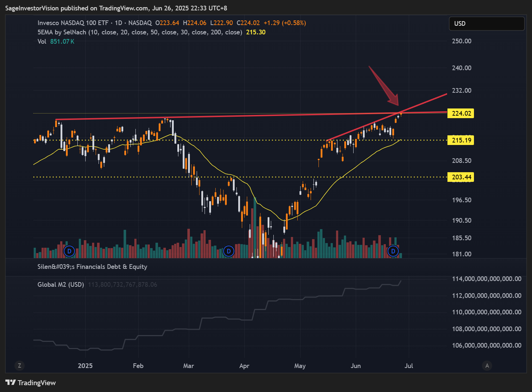
Task: Click the 185.50 price axis value
Action: [461, 238]
